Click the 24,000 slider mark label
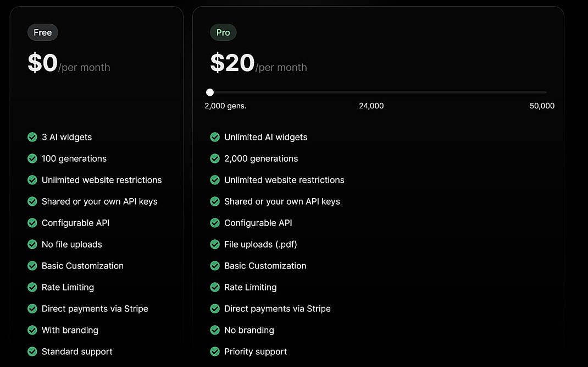588x367 pixels. pos(371,106)
